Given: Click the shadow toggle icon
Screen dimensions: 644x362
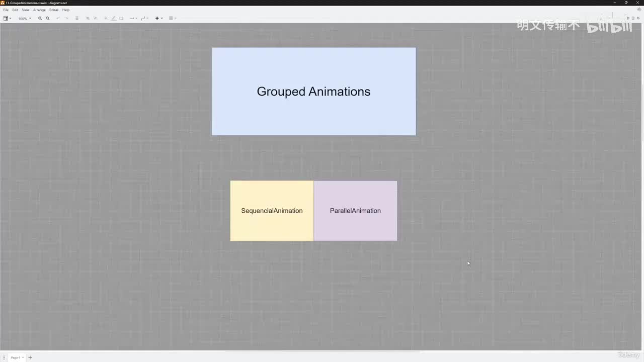Looking at the screenshot, I should [x=121, y=19].
